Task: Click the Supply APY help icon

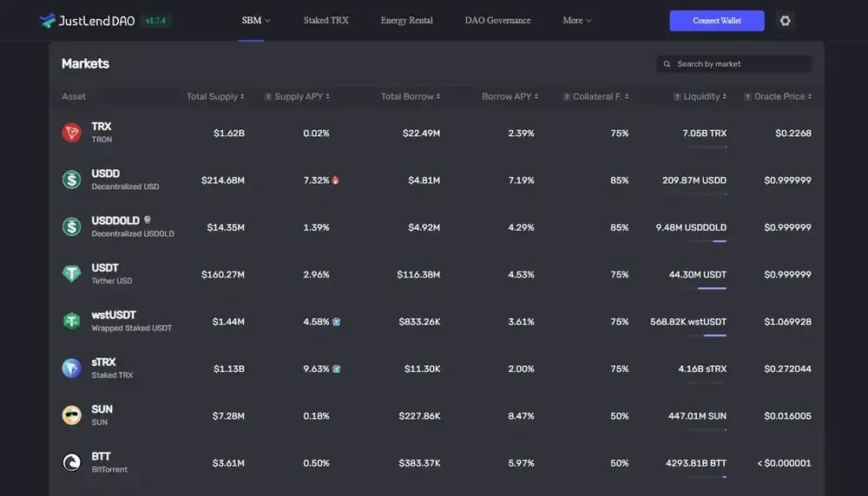Action: (x=268, y=97)
